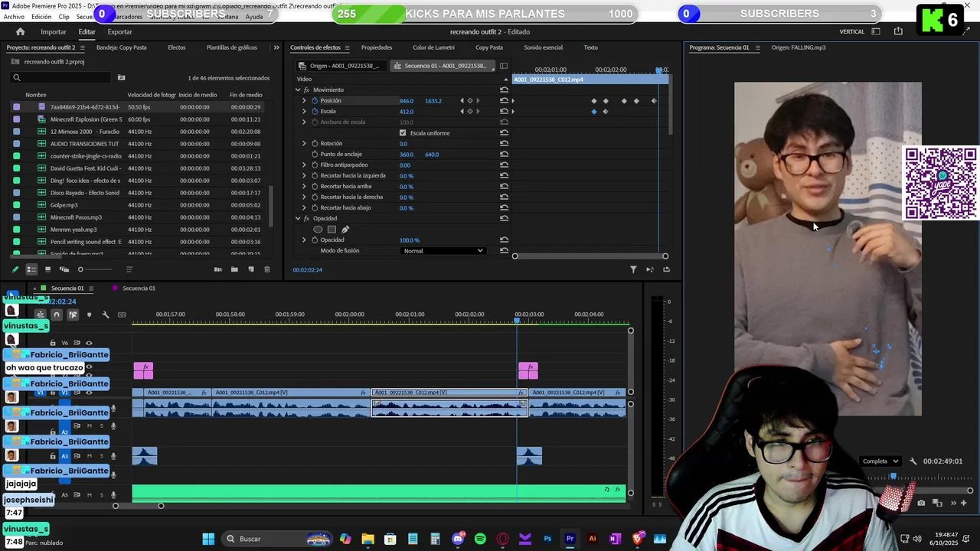Image resolution: width=980 pixels, height=551 pixels.
Task: Select the Editar workspace
Action: (87, 31)
